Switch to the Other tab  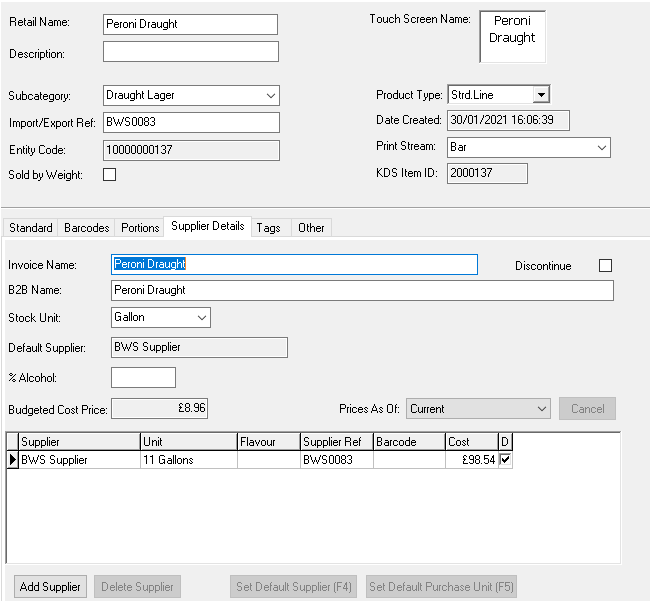(311, 228)
